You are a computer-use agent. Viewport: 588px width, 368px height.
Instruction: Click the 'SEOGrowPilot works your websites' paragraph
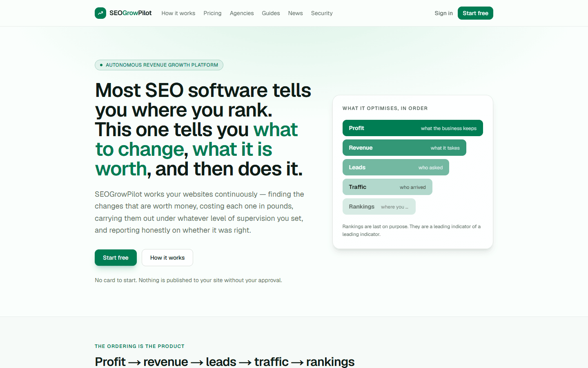click(x=200, y=212)
